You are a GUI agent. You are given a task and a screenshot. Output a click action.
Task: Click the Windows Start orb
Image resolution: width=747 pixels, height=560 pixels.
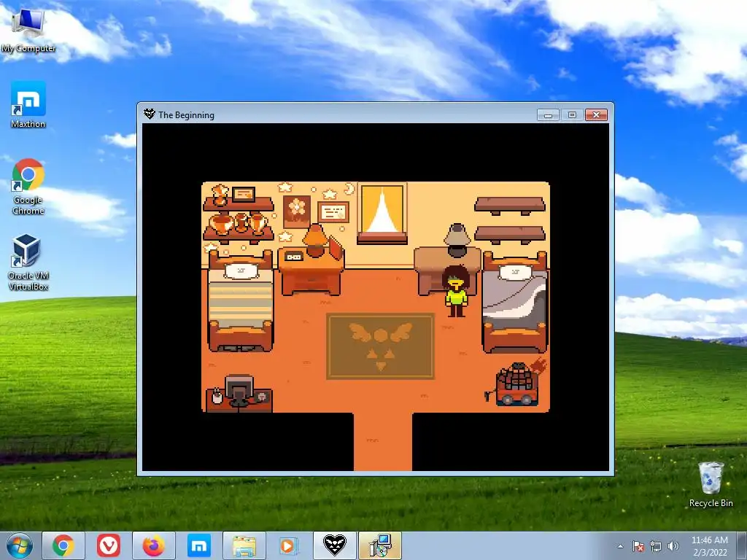19,545
